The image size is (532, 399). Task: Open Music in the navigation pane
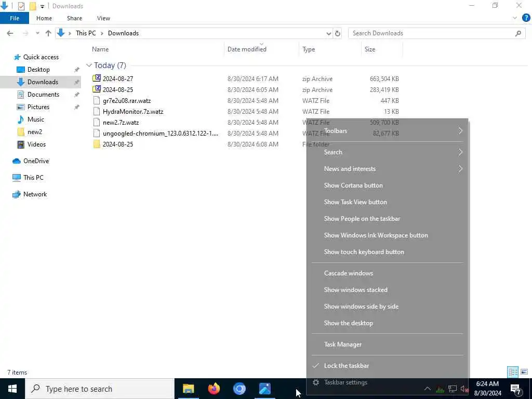pyautogui.click(x=36, y=119)
